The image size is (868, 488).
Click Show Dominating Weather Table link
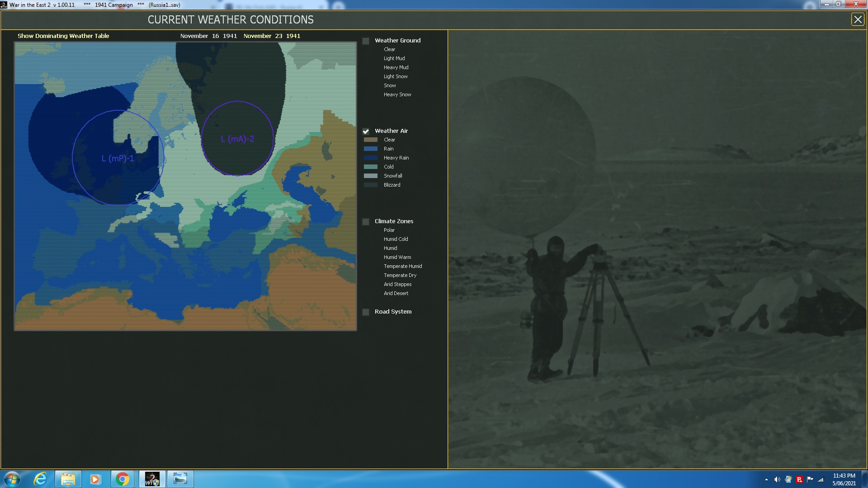[x=63, y=36]
